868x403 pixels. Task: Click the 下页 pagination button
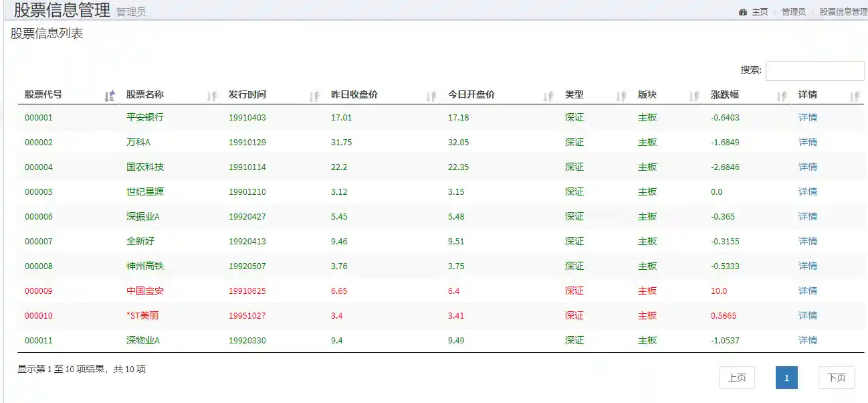836,377
